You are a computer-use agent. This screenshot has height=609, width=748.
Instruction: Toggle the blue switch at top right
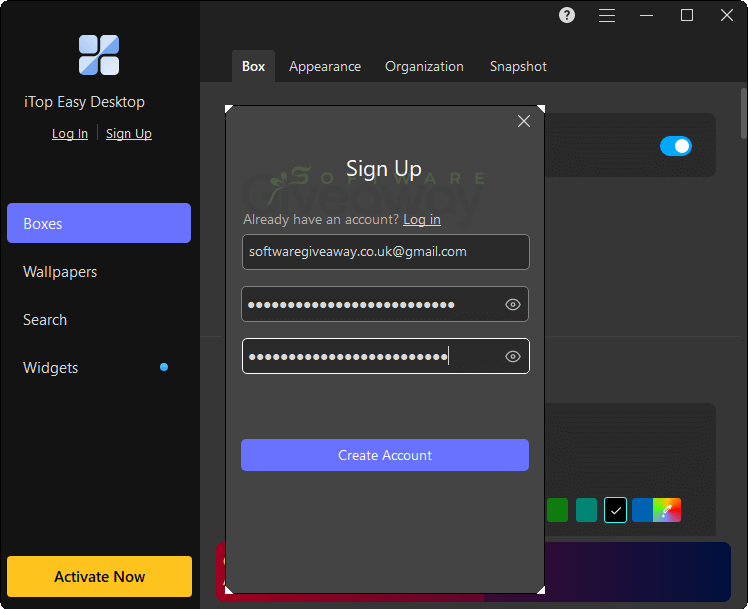[675, 146]
